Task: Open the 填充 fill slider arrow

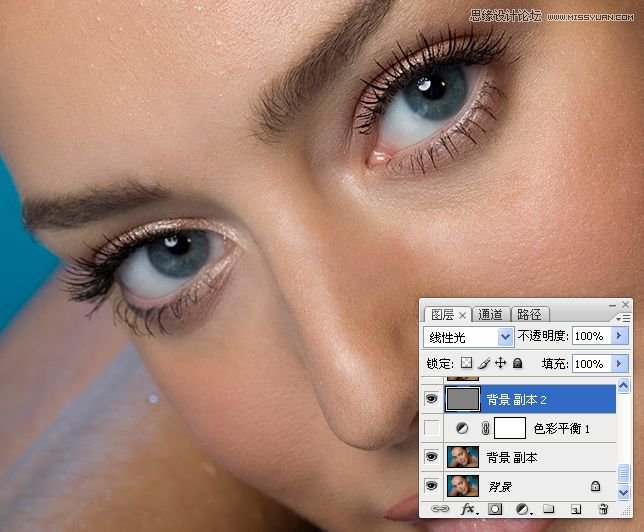Action: (x=619, y=364)
